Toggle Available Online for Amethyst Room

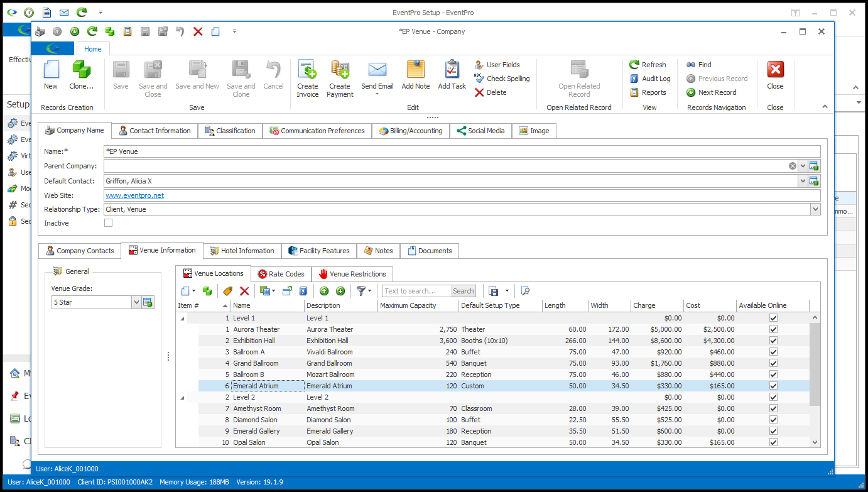773,408
